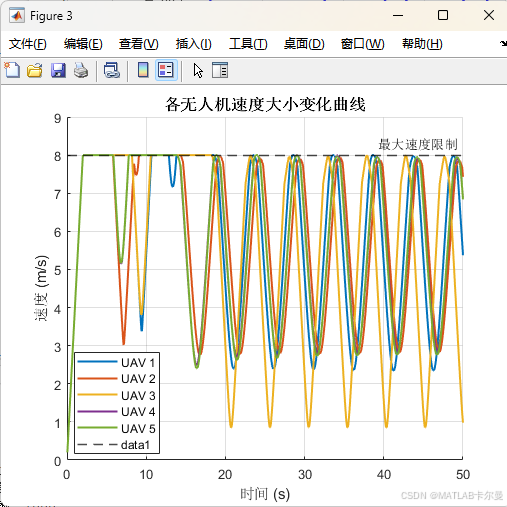
Task: Click the UAV 1 legend entry
Action: coord(116,362)
